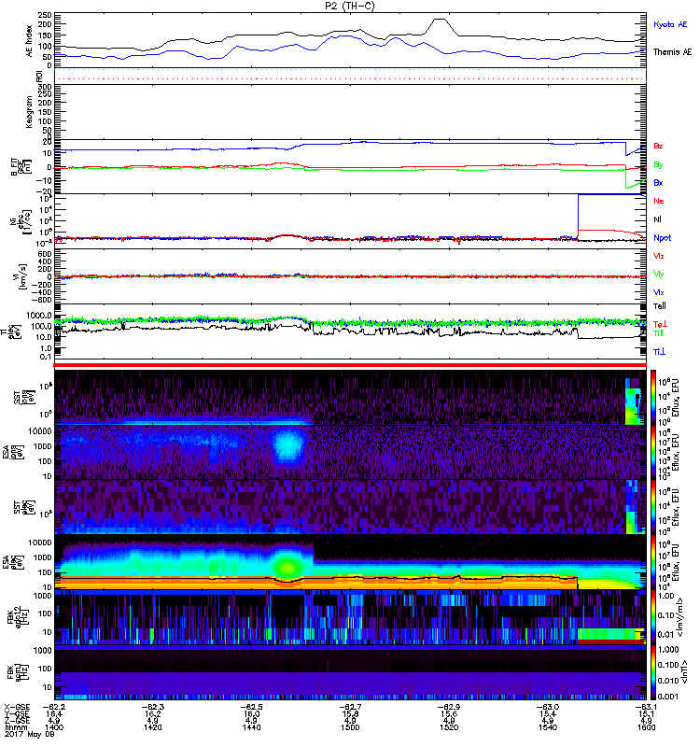Click the X-GSE value -63.1
Image resolution: width=700 pixels, height=747 pixels.
[646, 707]
